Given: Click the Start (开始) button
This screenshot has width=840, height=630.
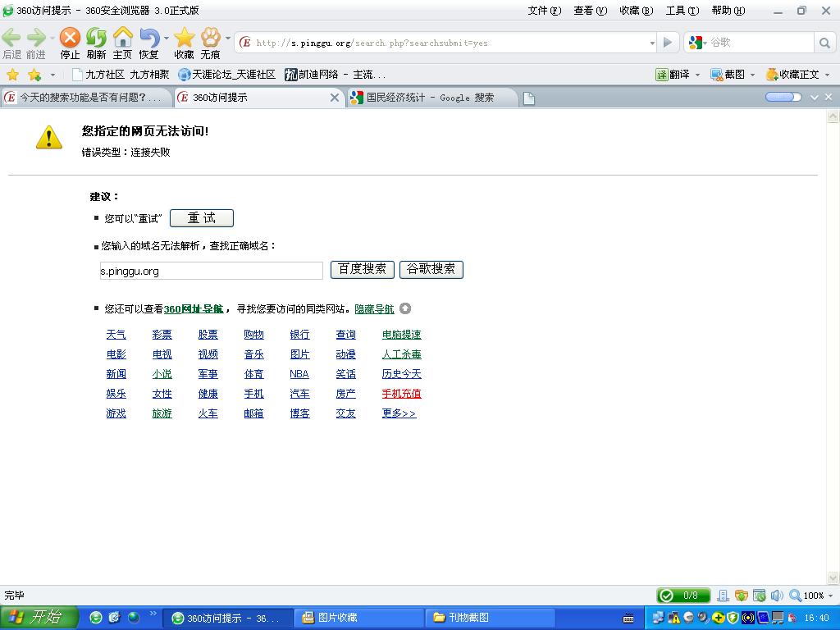Looking at the screenshot, I should click(x=39, y=617).
